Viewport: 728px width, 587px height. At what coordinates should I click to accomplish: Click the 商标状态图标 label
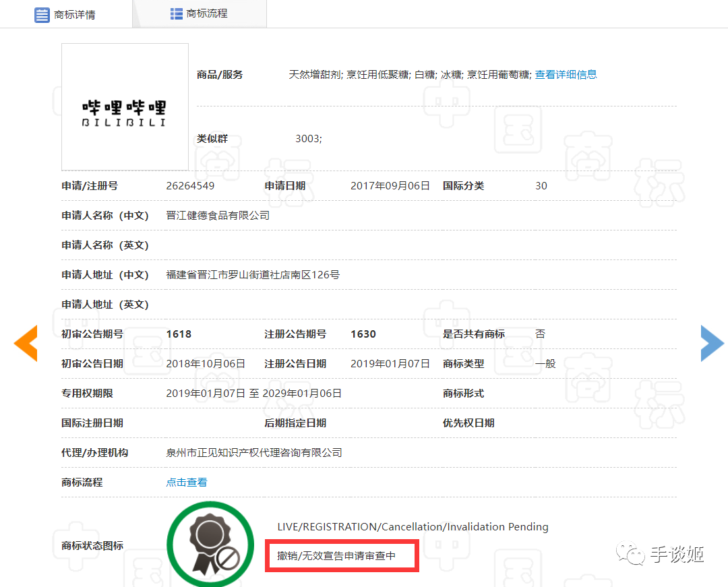(92, 546)
